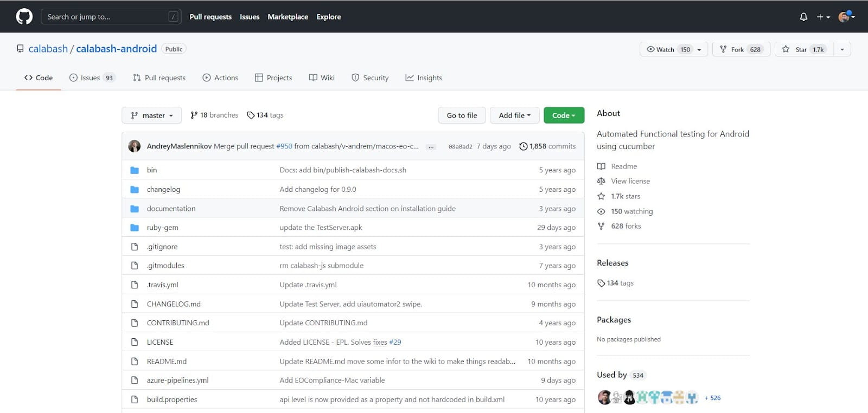
Task: Expand the Add file dropdown
Action: pos(514,115)
